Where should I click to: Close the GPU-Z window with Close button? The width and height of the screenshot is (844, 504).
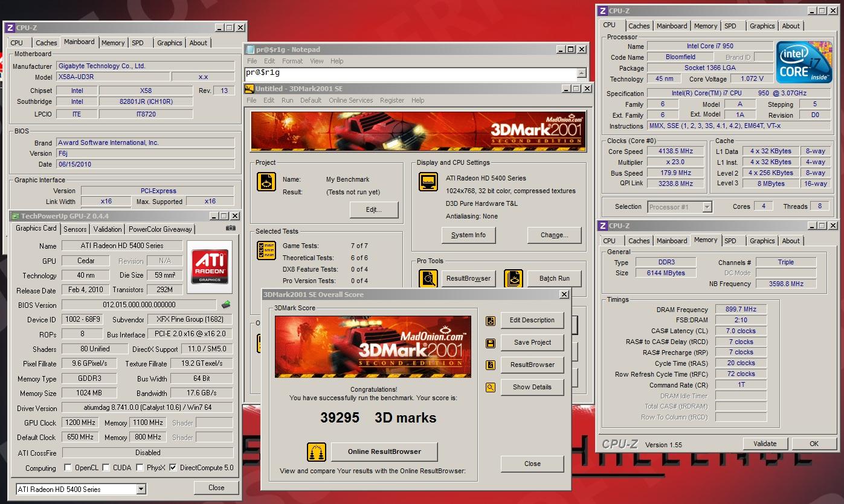pos(216,488)
